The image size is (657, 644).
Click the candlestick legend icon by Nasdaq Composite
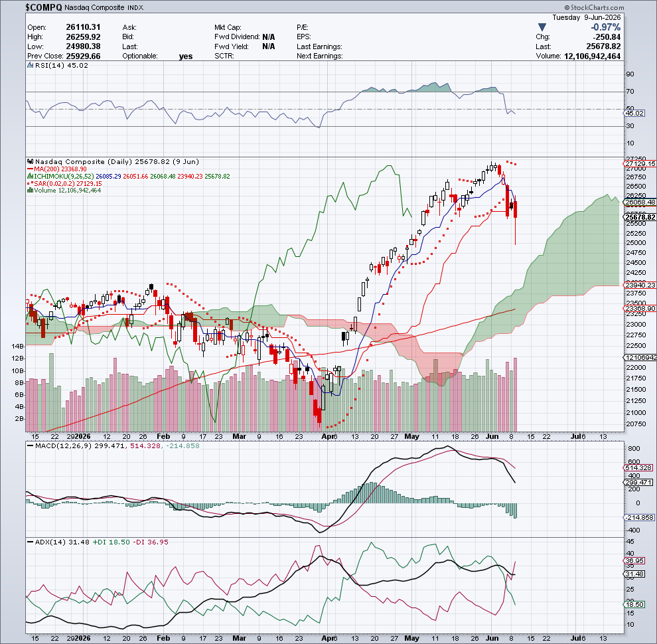pos(30,161)
